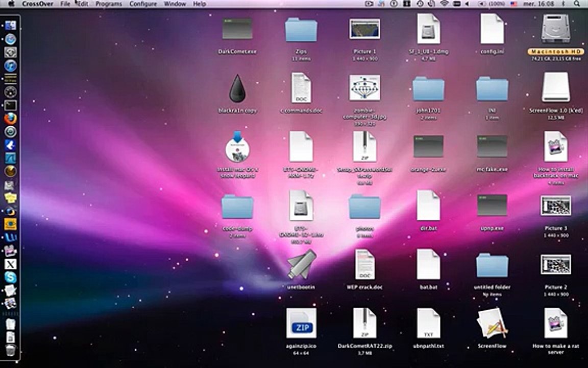Image resolution: width=588 pixels, height=368 pixels.
Task: Launch Firefox from the dock
Action: pyautogui.click(x=11, y=119)
